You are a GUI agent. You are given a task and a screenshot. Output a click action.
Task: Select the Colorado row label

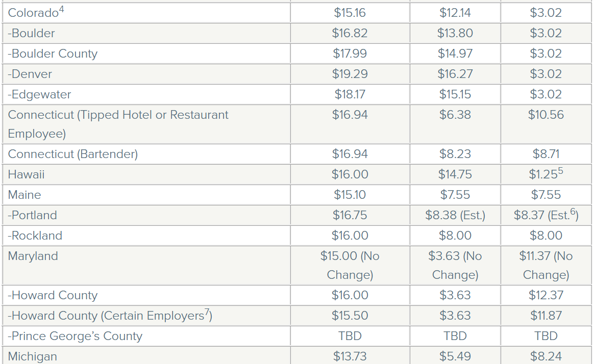34,13
